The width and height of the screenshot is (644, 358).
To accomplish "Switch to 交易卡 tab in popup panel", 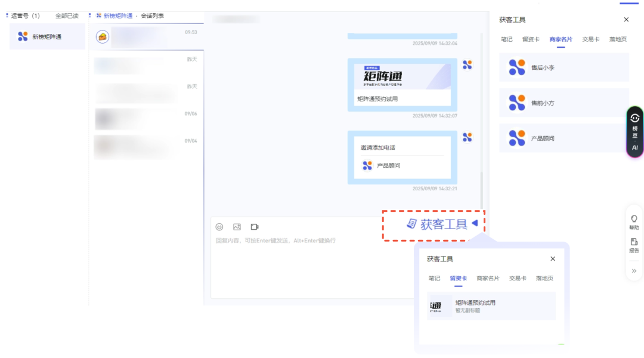I will (x=518, y=278).
